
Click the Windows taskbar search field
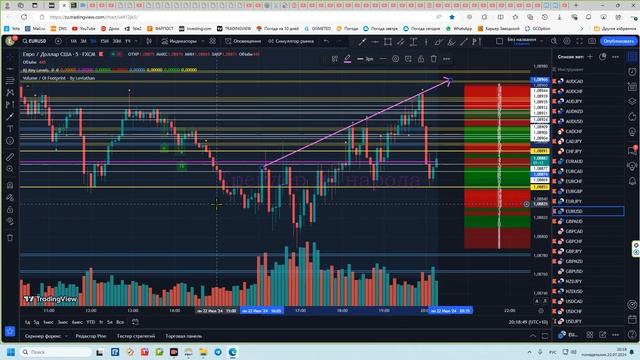(57, 352)
